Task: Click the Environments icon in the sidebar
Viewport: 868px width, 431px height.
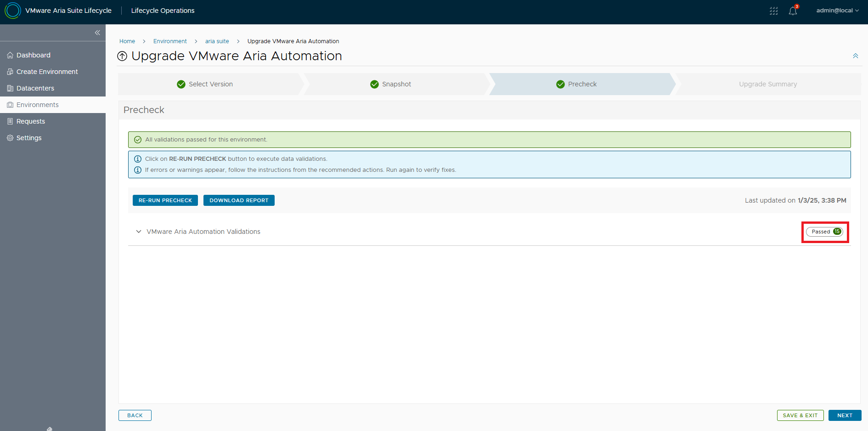Action: [x=10, y=105]
